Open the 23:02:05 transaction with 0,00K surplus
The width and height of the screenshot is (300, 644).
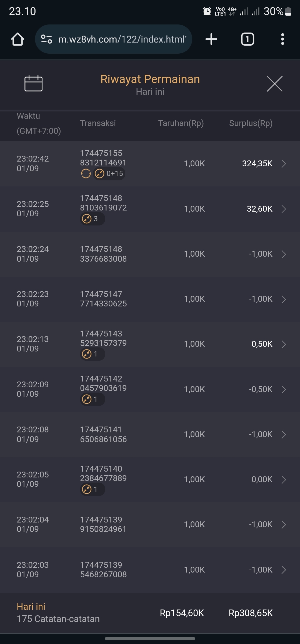coord(150,479)
